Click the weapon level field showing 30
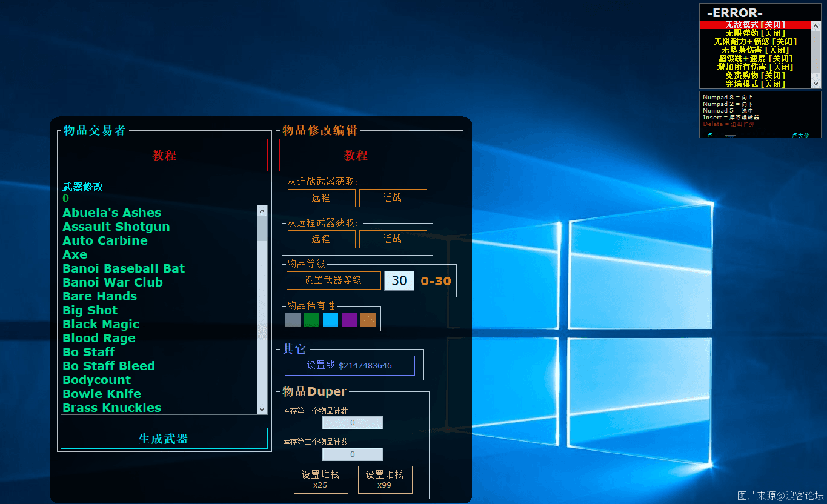 [399, 280]
